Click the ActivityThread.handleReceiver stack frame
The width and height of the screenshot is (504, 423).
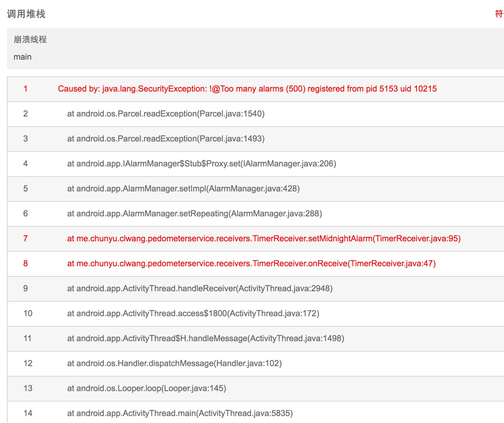[200, 288]
